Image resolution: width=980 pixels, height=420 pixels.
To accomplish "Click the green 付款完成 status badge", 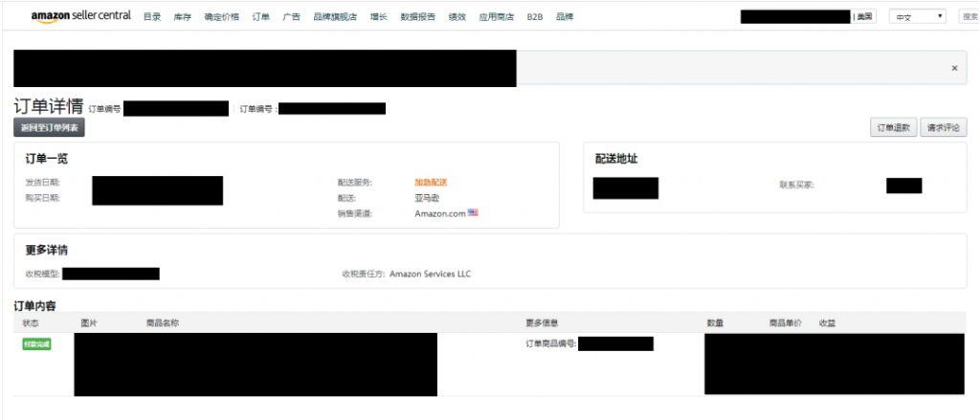I will [x=37, y=344].
